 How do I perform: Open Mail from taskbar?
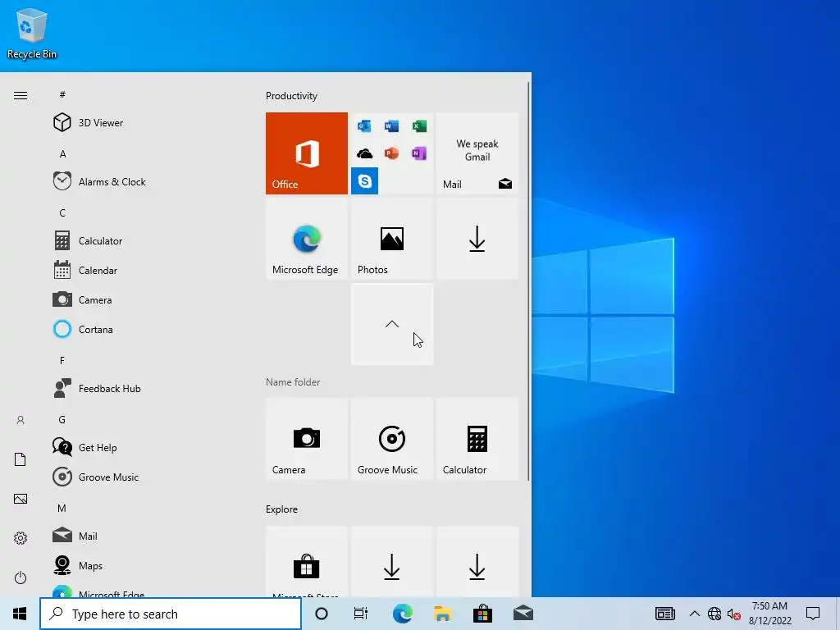point(523,614)
